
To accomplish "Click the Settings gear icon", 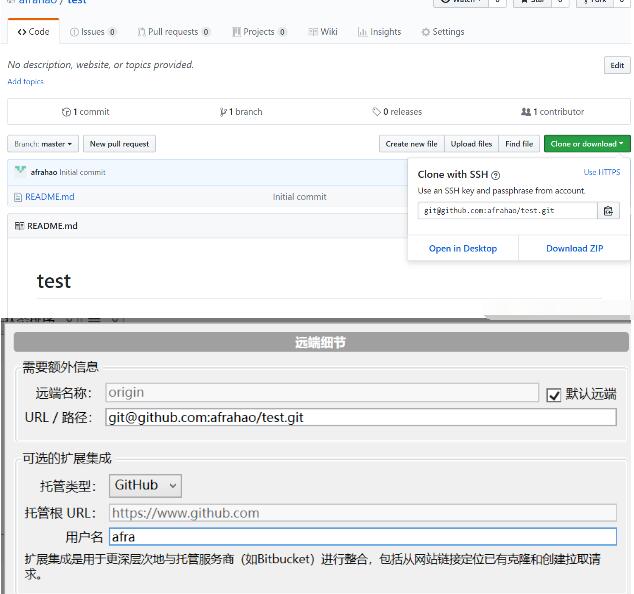I will pyautogui.click(x=425, y=32).
